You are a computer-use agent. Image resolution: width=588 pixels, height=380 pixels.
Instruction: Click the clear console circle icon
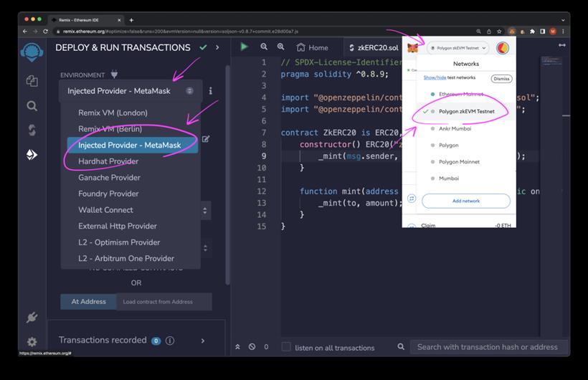click(252, 346)
